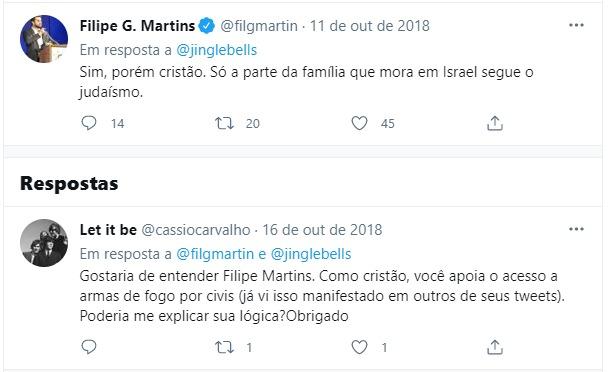Image resolution: width=608 pixels, height=372 pixels.
Task: Open @filgmartin mention in the reply
Action: pos(215,254)
